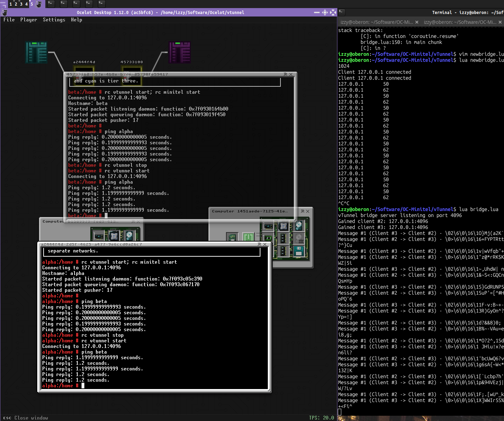This screenshot has height=421, width=504.
Task: Switch to workspace 2 in the pager
Action: pyautogui.click(x=16, y=4)
